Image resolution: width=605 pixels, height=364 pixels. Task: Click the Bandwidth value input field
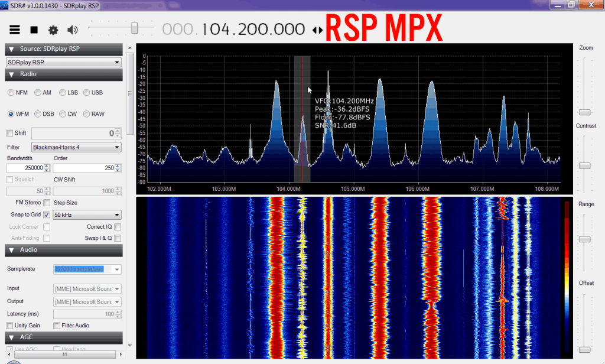pos(25,168)
